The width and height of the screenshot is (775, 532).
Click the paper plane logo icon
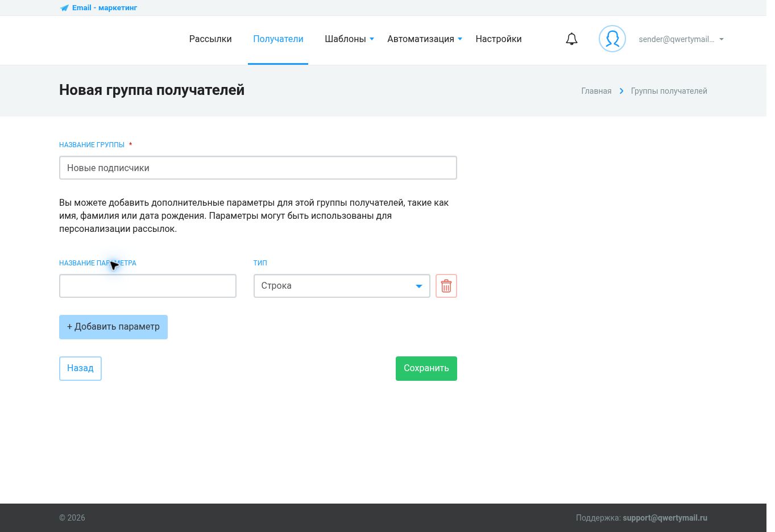coord(64,8)
